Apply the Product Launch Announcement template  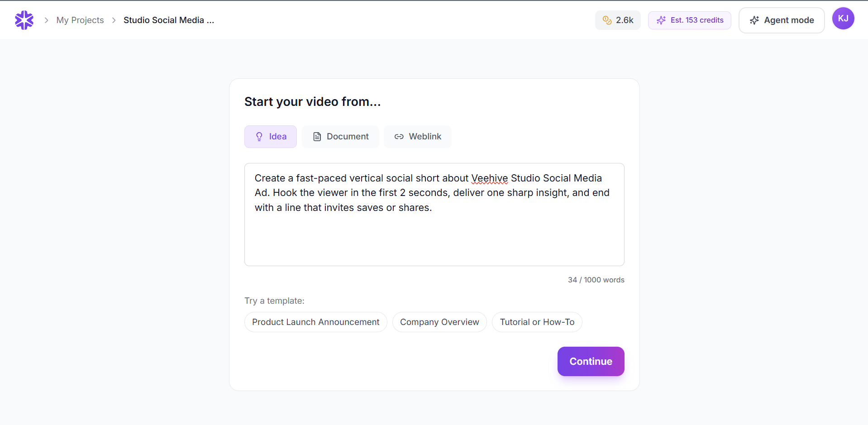pos(316,322)
